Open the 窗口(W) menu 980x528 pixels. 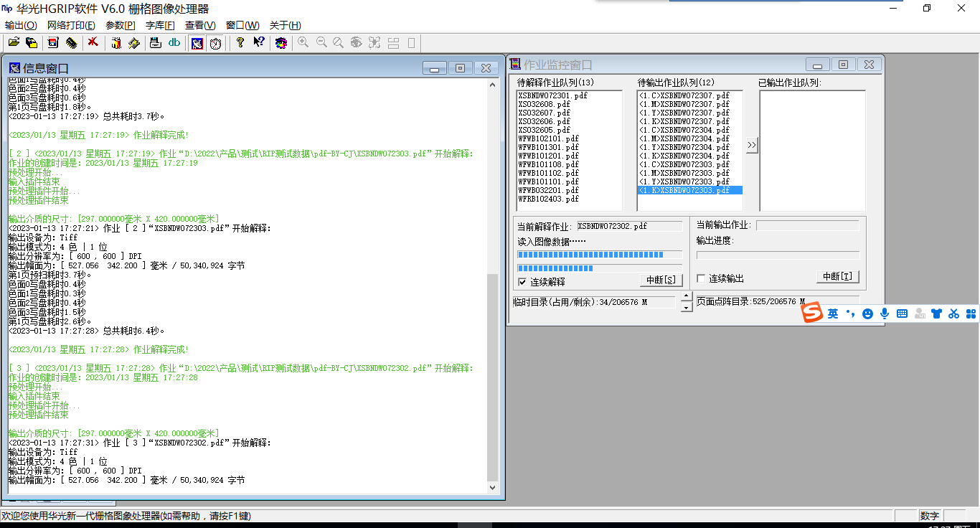(242, 25)
